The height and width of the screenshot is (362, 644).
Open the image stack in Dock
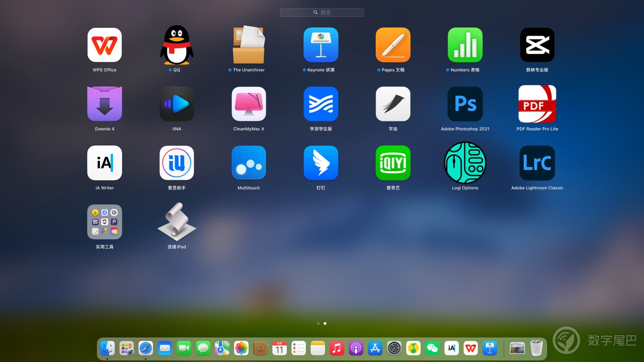[517, 348]
